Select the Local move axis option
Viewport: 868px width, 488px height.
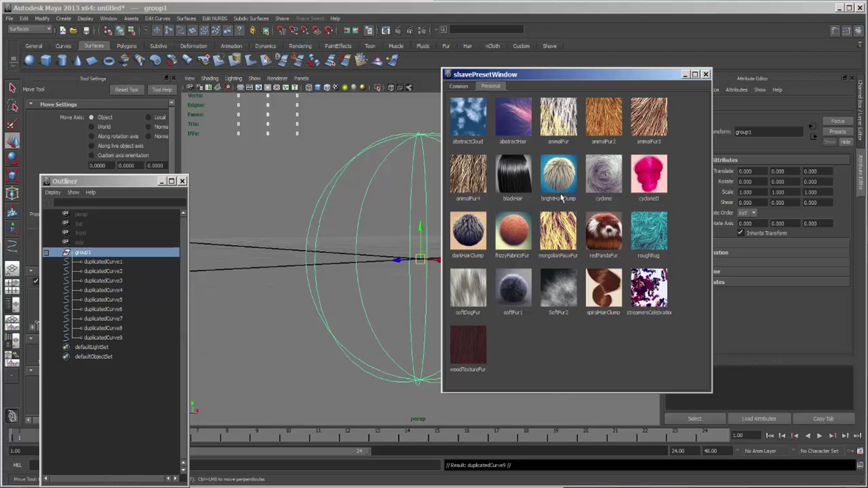click(148, 117)
